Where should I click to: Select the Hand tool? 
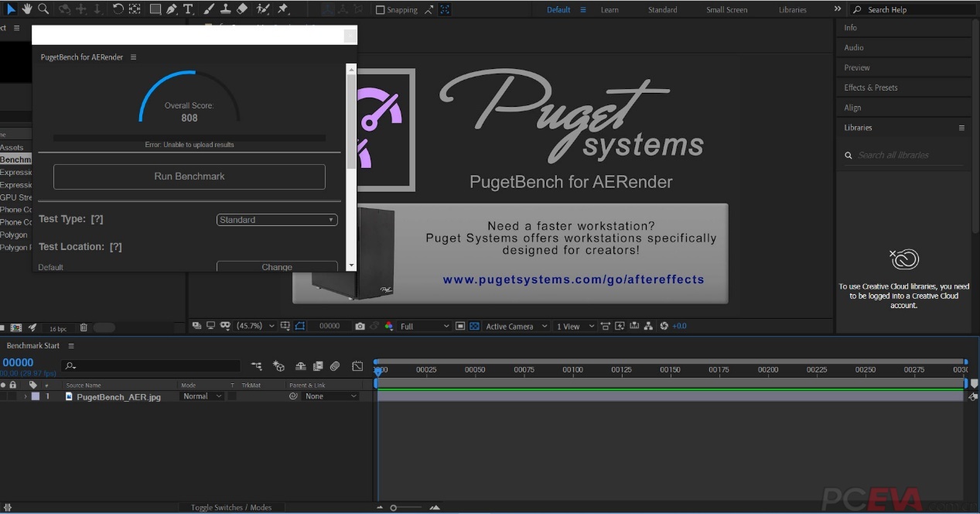(27, 9)
